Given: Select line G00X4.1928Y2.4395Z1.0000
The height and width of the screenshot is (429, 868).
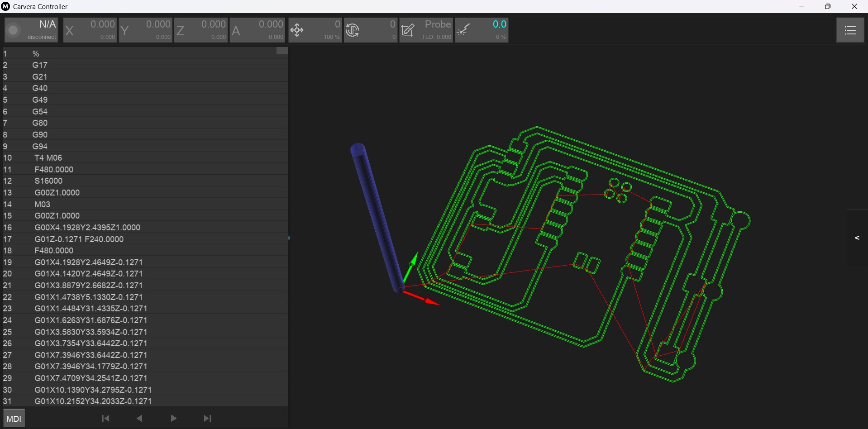Looking at the screenshot, I should pos(145,227).
